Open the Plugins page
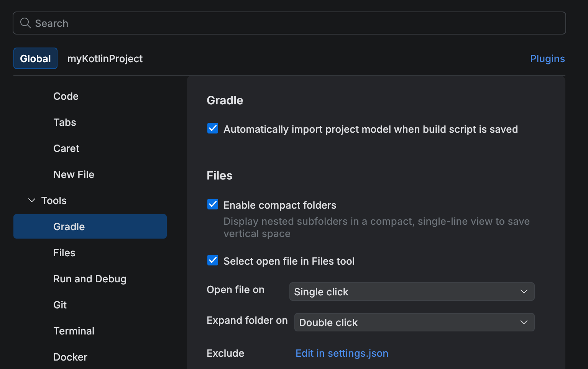588x369 pixels. [x=547, y=58]
